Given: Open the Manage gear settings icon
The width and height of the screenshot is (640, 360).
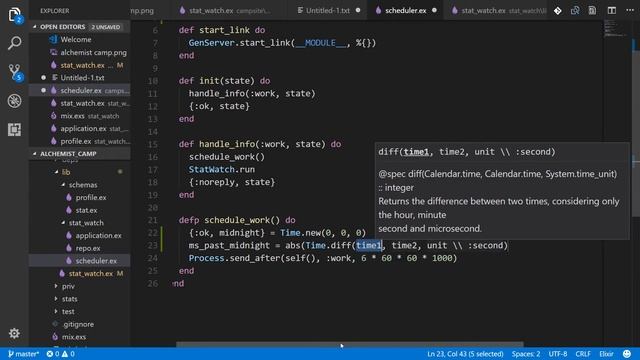Looking at the screenshot, I should pyautogui.click(x=14, y=333).
